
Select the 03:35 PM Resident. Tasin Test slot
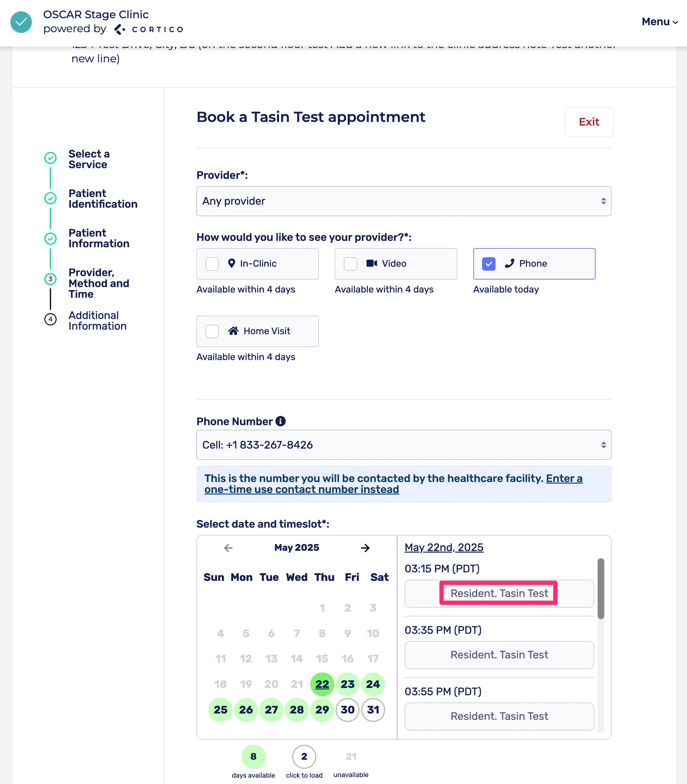point(499,655)
